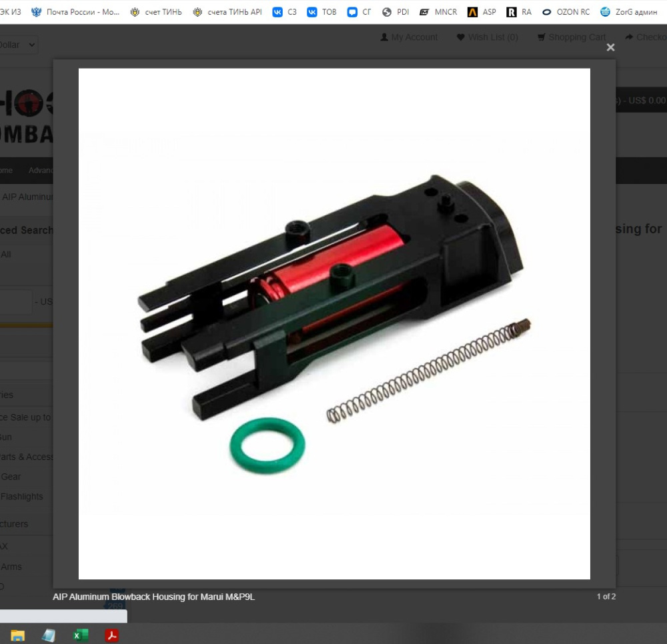667x644 pixels.
Task: Open the Gear category in the sidebar
Action: coord(11,477)
